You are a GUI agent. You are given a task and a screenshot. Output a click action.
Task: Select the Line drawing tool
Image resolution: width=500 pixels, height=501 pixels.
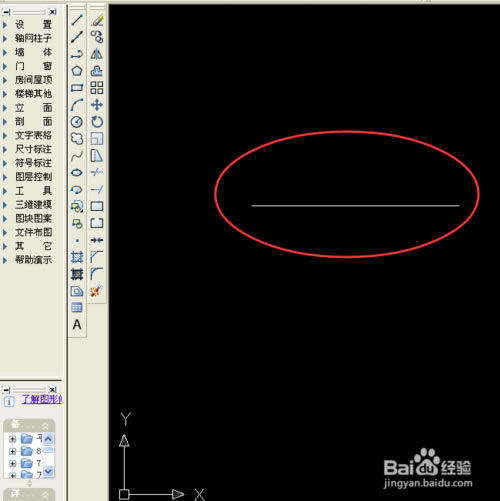point(77,20)
